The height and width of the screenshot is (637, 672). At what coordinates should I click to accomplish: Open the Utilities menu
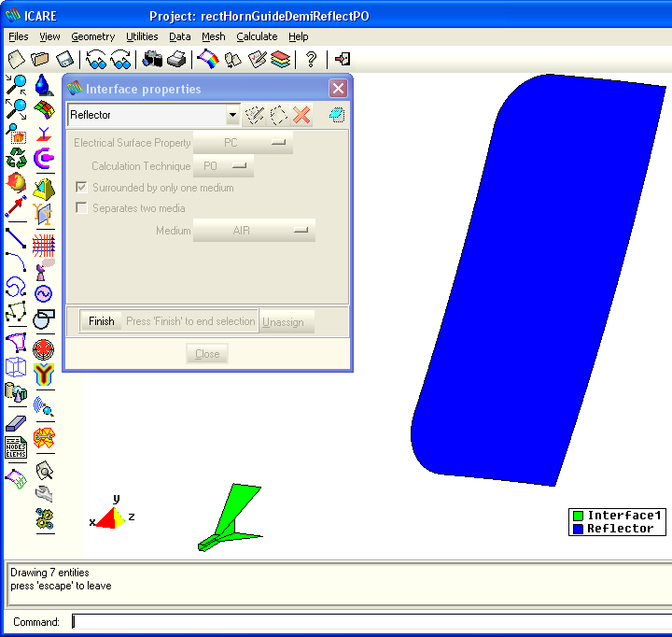point(142,36)
